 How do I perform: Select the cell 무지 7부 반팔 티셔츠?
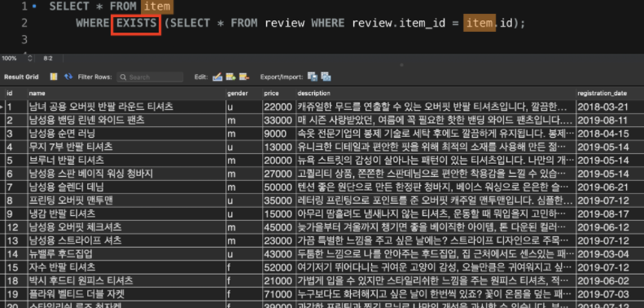(x=126, y=147)
